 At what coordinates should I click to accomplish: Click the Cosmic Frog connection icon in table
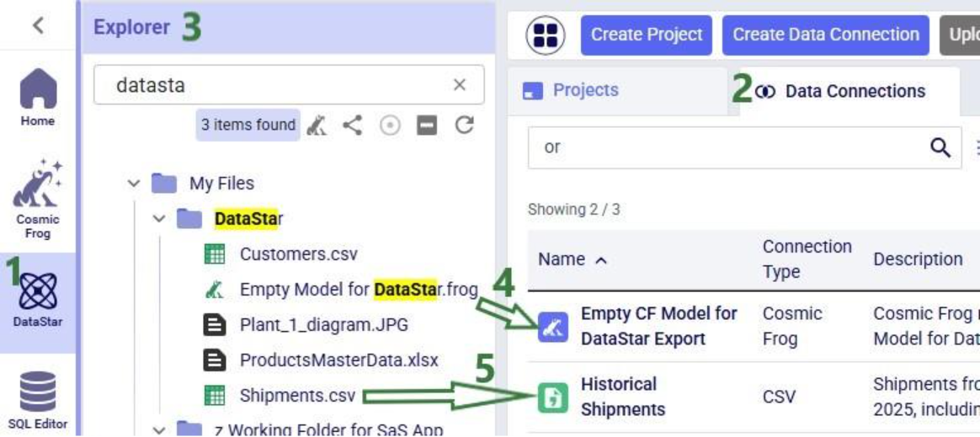[553, 328]
